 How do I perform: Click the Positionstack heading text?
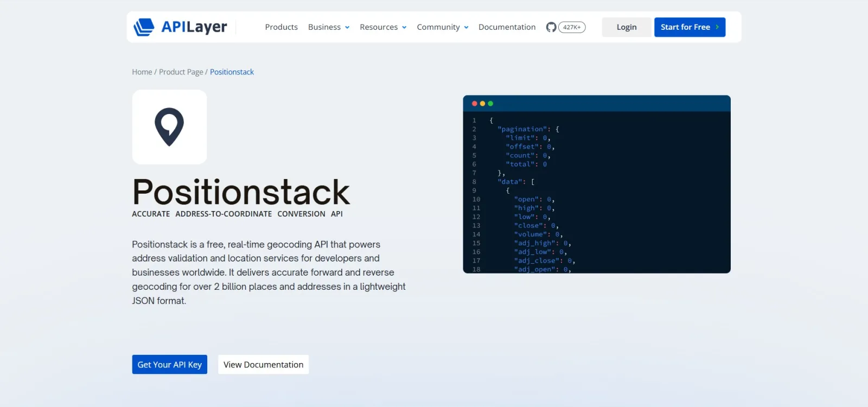pyautogui.click(x=241, y=192)
